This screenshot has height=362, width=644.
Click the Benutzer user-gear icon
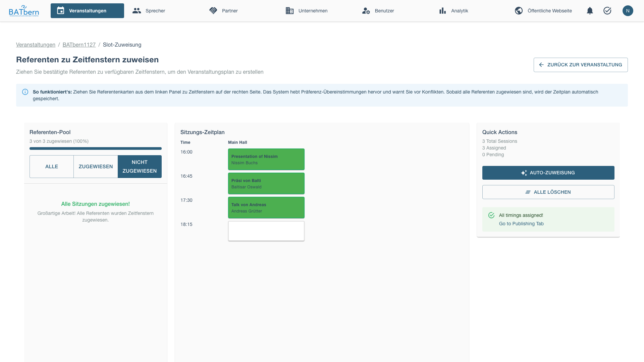click(366, 11)
